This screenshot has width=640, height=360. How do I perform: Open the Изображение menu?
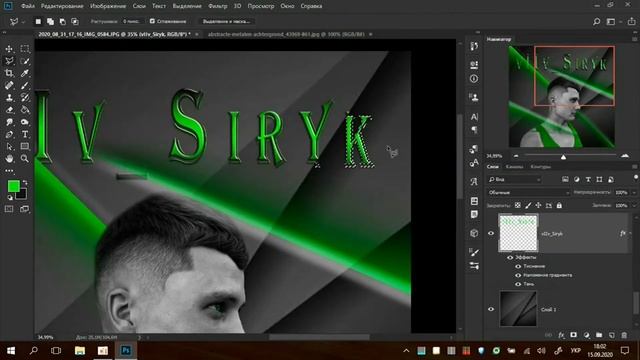108,6
